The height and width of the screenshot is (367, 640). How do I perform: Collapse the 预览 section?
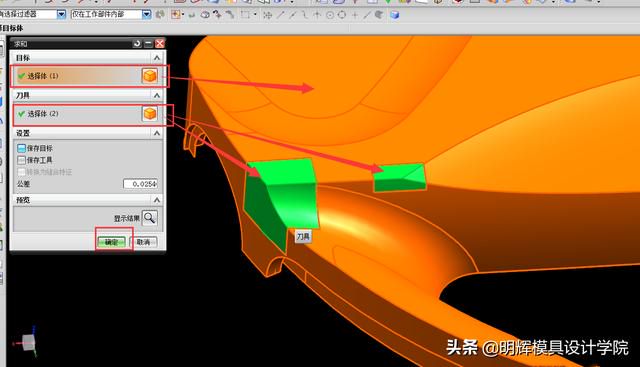(x=157, y=200)
